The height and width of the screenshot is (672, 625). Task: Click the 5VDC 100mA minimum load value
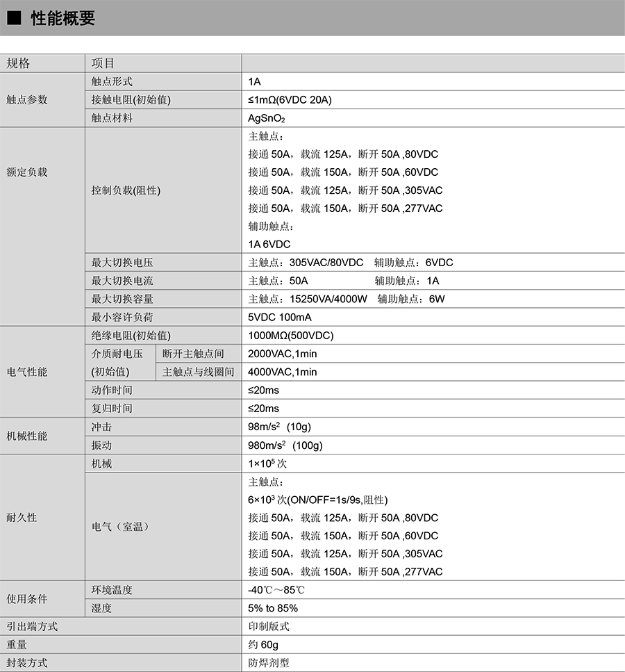coord(280,317)
